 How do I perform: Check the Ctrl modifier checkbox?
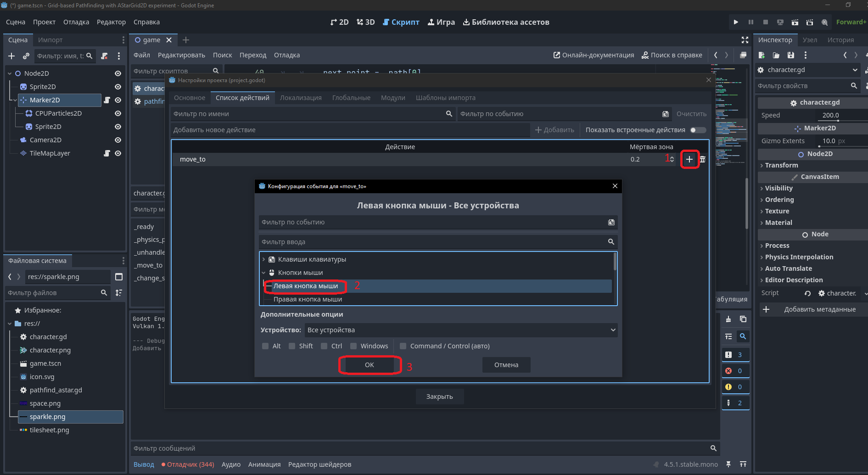click(x=324, y=346)
